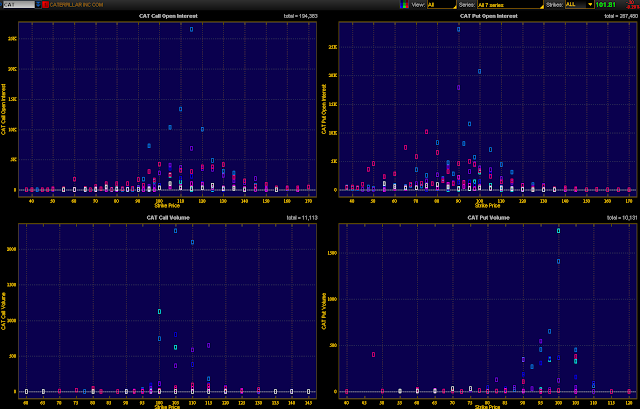Open the View dropdown set to All

[x=442, y=5]
